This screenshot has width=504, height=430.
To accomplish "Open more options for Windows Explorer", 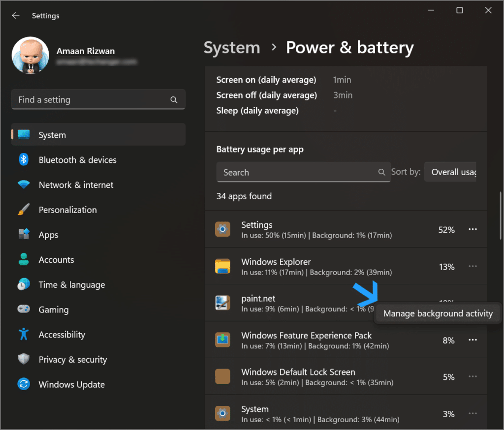I will click(x=472, y=266).
